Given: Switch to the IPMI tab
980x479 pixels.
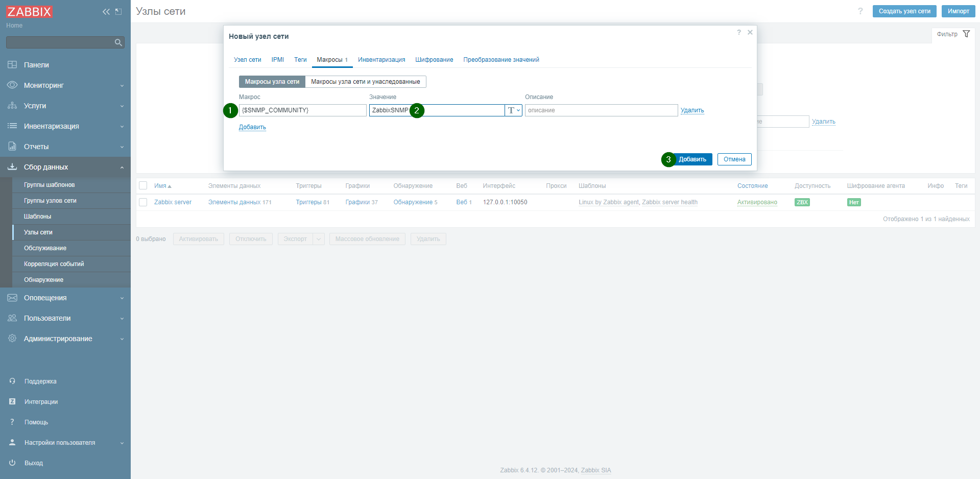Looking at the screenshot, I should 278,60.
